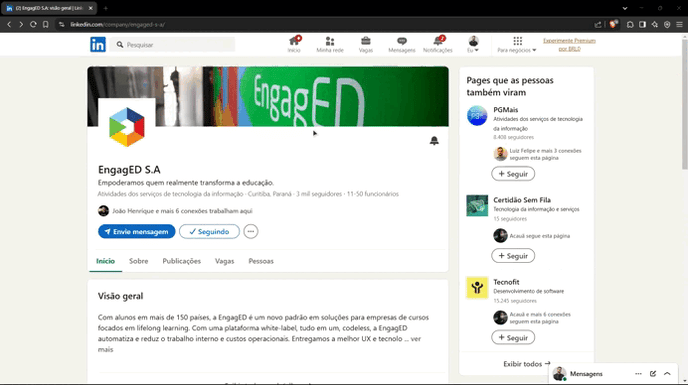Click the Experimente Premium link
Screen dimensions: 688x385
[x=570, y=44]
